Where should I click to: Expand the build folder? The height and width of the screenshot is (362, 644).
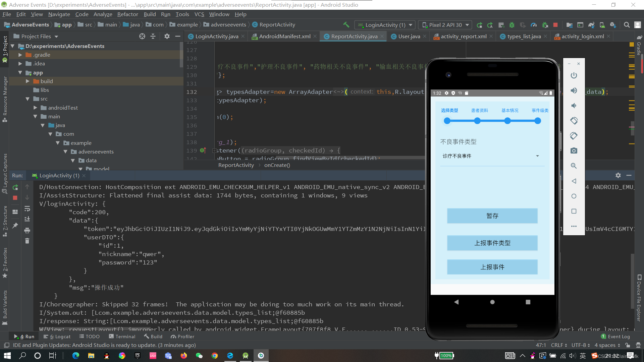[28, 81]
